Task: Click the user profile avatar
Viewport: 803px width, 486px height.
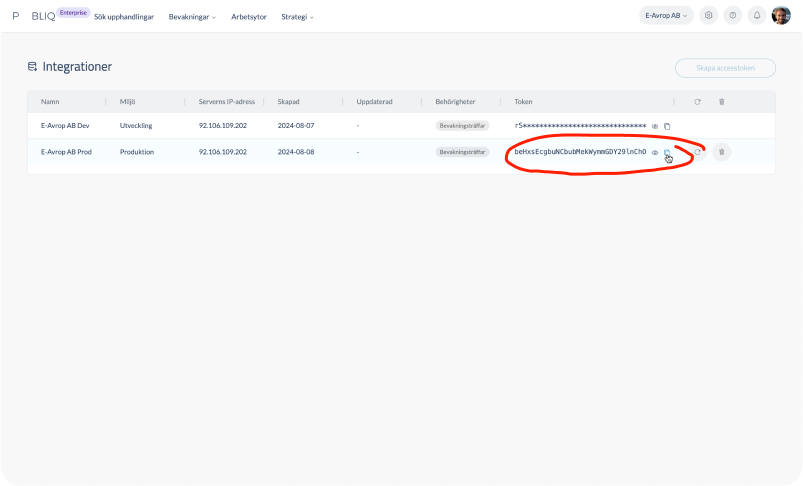Action: coord(781,16)
